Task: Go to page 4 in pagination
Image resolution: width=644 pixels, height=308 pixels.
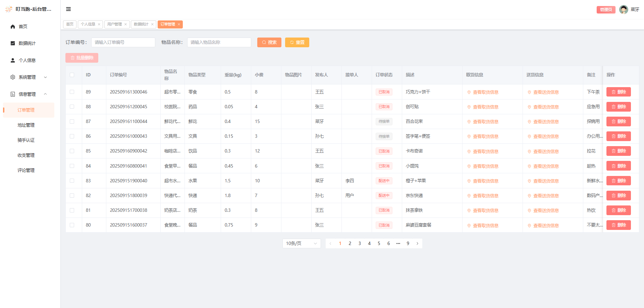Action: click(369, 243)
